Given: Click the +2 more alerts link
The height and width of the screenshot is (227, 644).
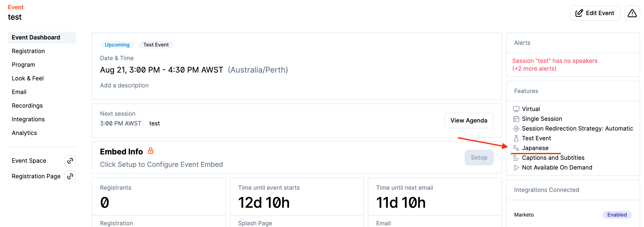Looking at the screenshot, I should tap(534, 69).
